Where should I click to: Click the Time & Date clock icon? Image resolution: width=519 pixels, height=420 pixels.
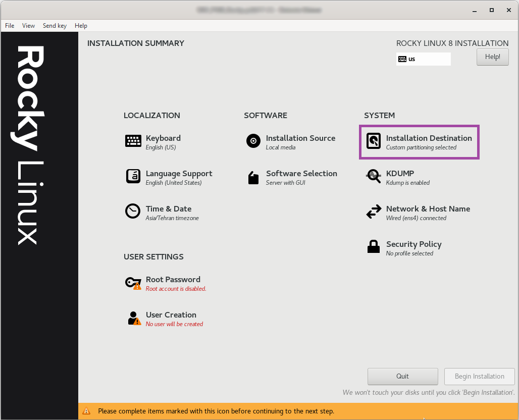(x=133, y=211)
